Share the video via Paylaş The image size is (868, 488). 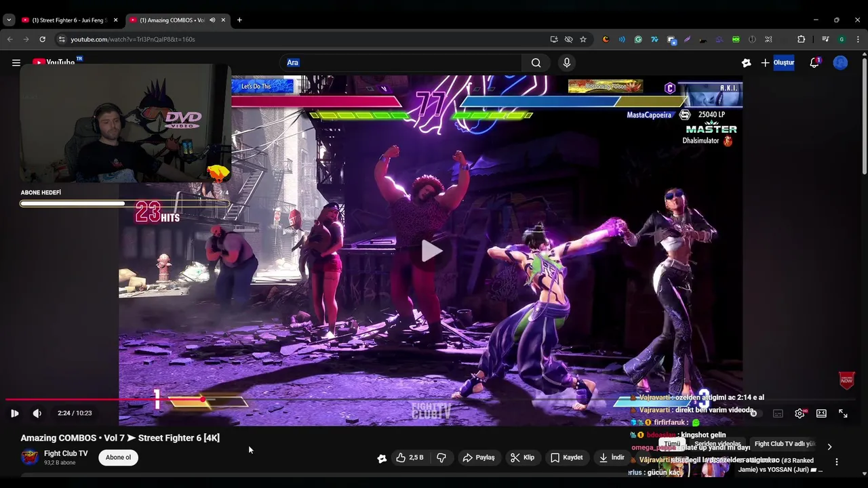pyautogui.click(x=479, y=457)
